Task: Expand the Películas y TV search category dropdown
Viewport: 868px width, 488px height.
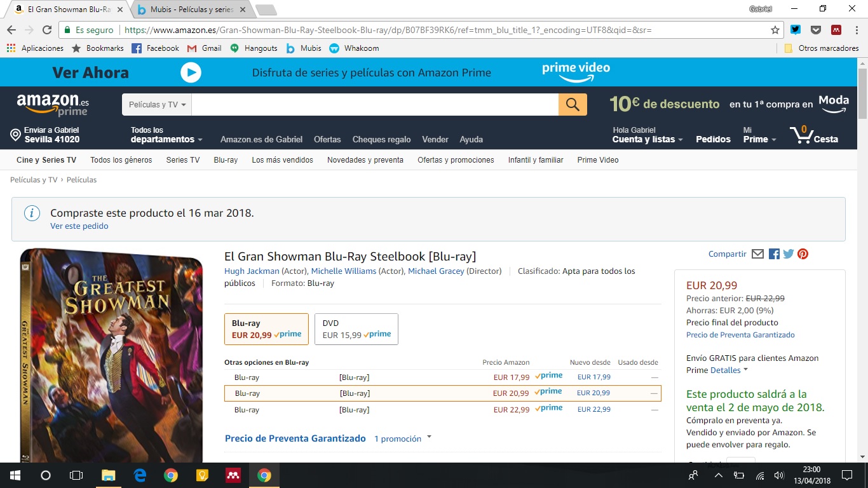Action: pyautogui.click(x=157, y=105)
